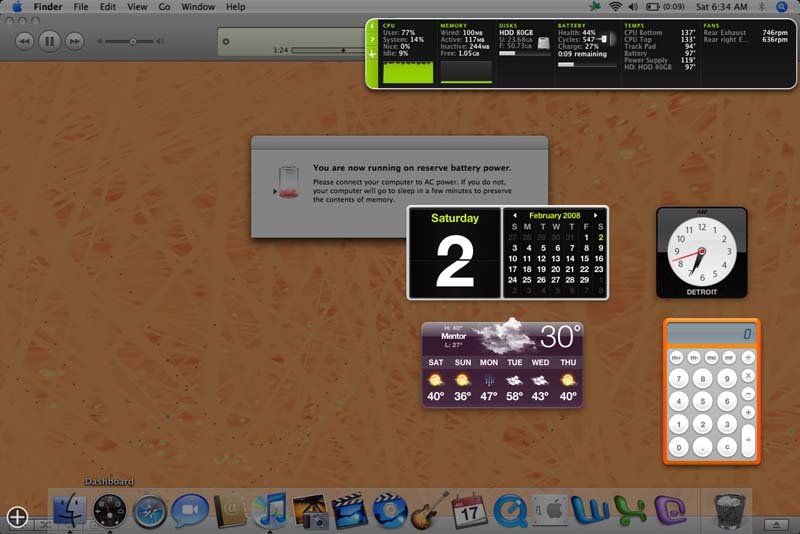The image size is (800, 534).
Task: Click the Wi-Fi status icon in menu bar
Action: [x=615, y=7]
